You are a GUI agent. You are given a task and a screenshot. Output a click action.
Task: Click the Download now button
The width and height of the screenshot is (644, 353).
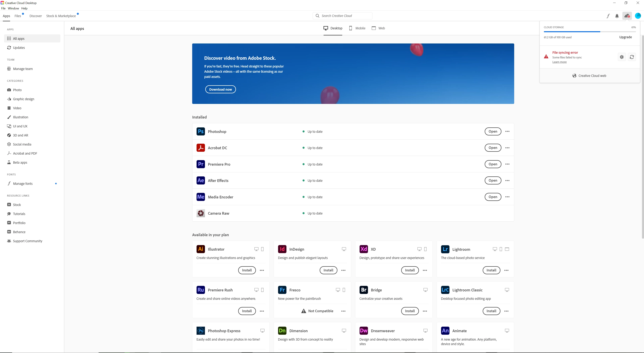(220, 89)
